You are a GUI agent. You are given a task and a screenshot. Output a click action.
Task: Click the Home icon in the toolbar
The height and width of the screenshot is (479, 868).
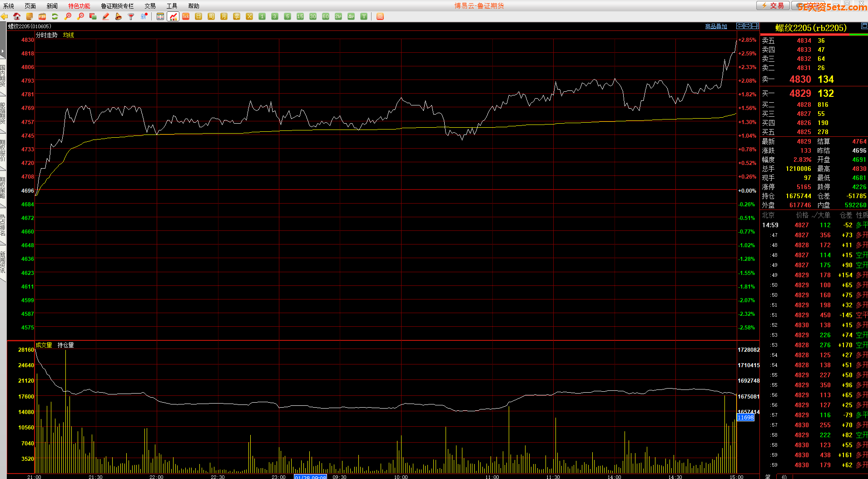pos(17,16)
